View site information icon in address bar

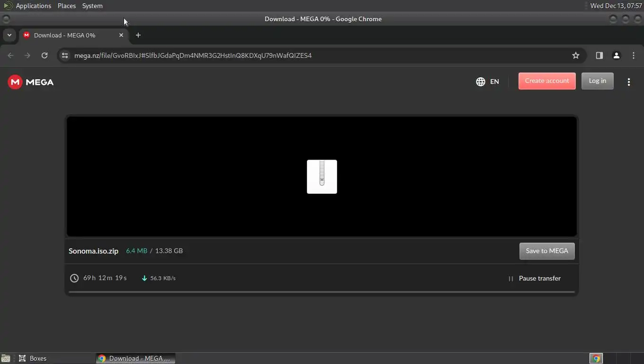65,55
